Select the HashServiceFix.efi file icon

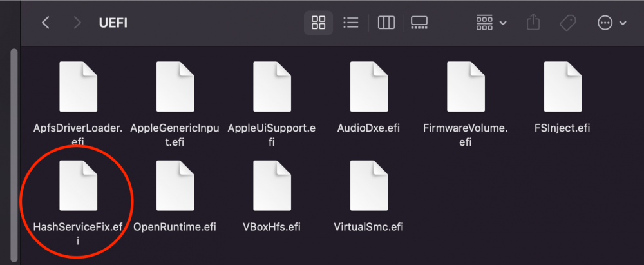(x=78, y=186)
